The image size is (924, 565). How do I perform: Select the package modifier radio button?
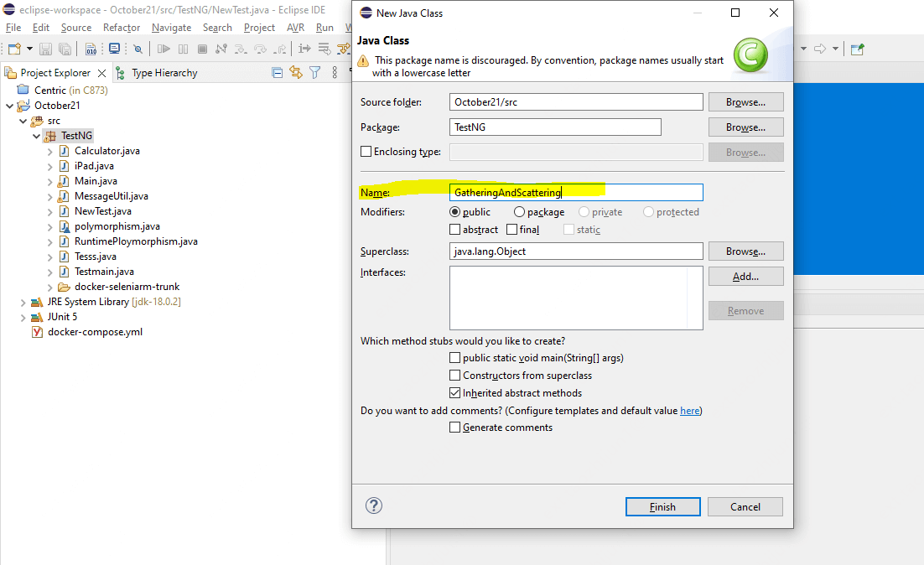[518, 211]
